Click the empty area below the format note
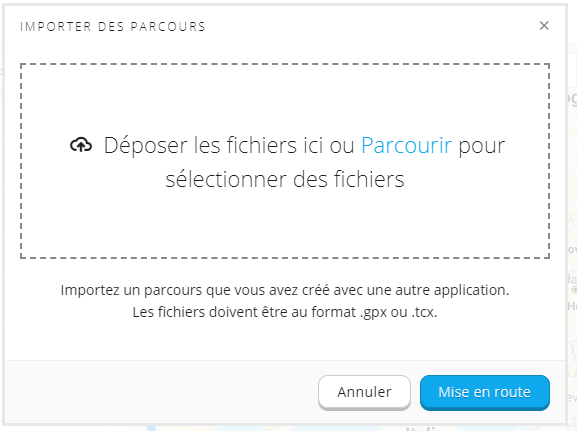 (285, 339)
